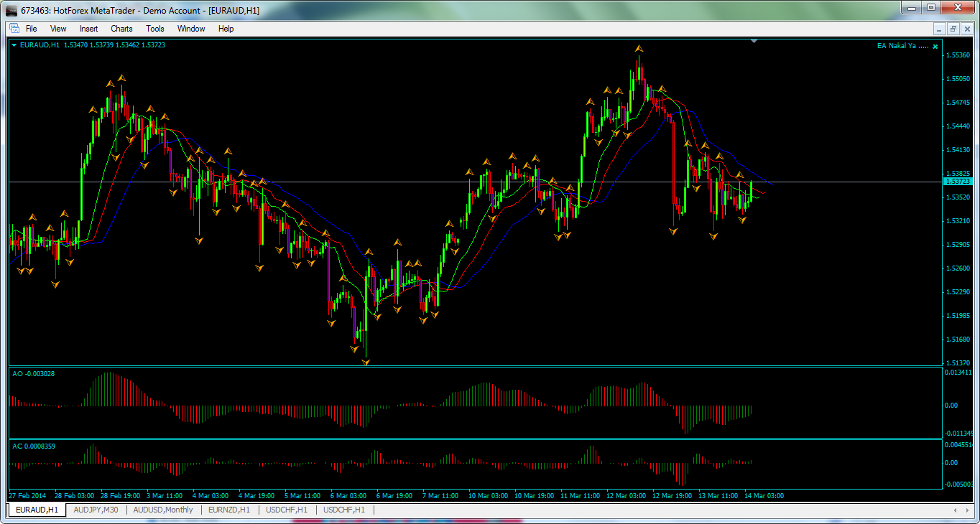This screenshot has width=980, height=524.
Task: Click the 1.54440 price scale value
Action: 959,126
